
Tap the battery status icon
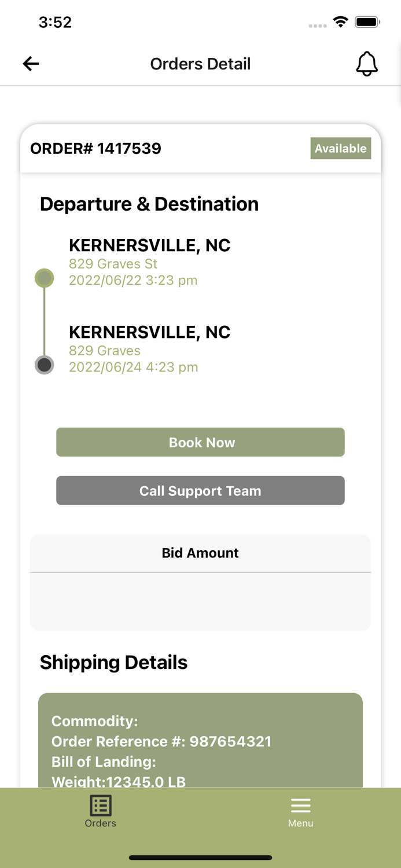click(367, 23)
